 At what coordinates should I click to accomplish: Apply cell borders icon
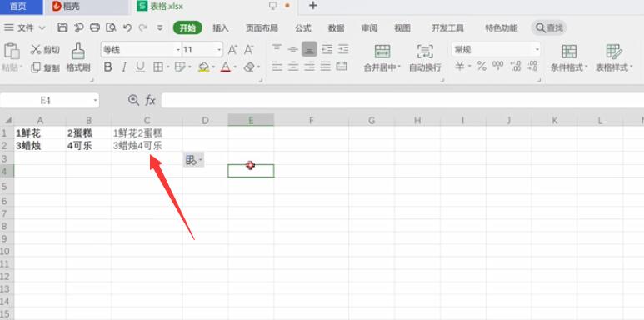(x=158, y=67)
